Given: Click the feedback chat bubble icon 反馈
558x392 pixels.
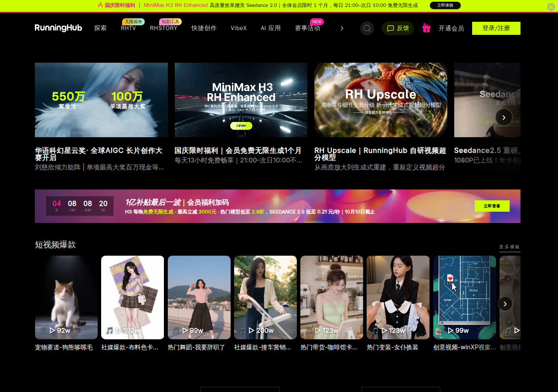Looking at the screenshot, I should click(x=391, y=28).
